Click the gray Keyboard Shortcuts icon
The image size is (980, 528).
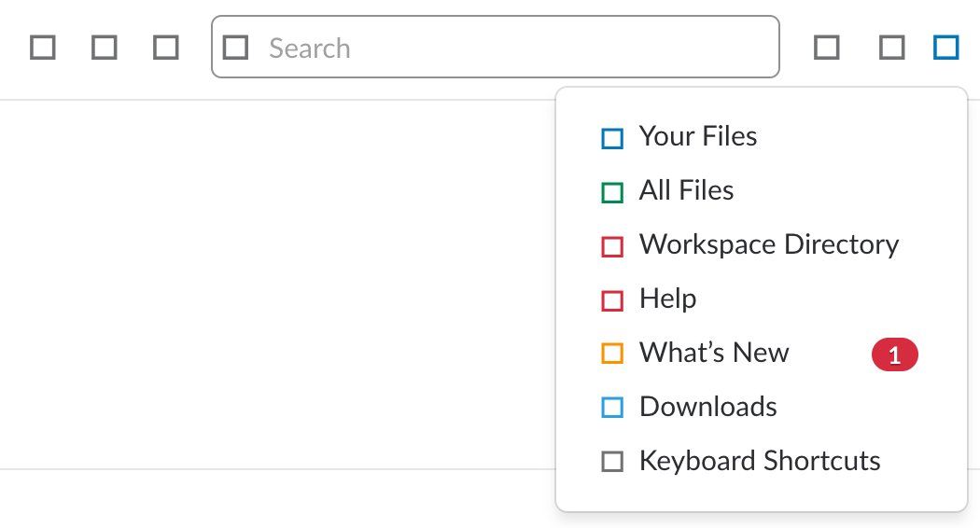pos(612,462)
